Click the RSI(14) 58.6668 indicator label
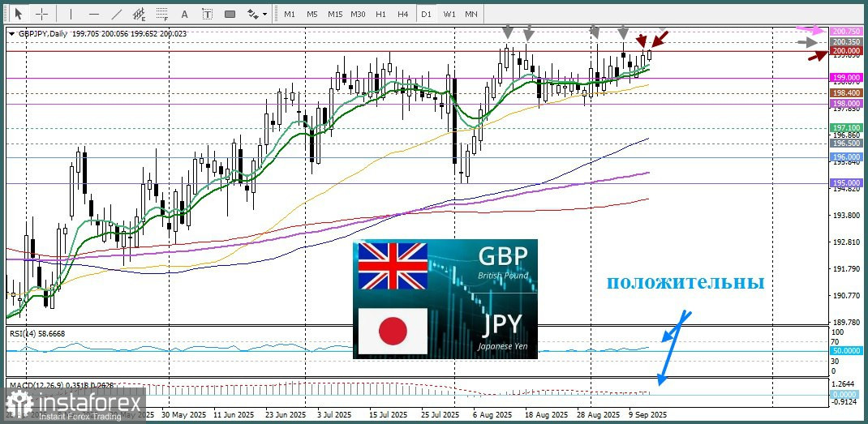This screenshot has width=868, height=424. [x=37, y=333]
